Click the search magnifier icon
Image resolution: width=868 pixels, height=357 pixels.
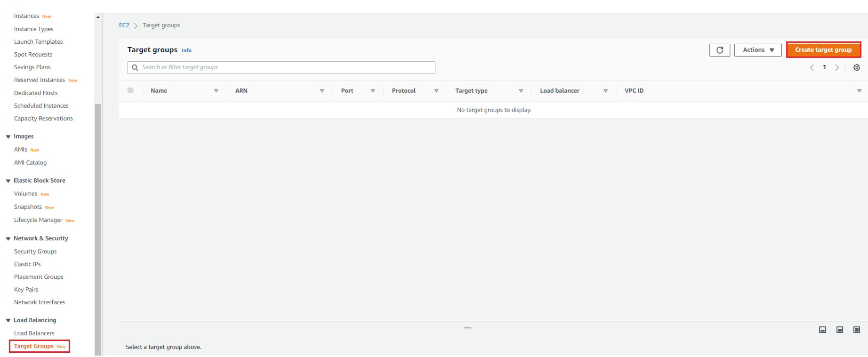(135, 67)
